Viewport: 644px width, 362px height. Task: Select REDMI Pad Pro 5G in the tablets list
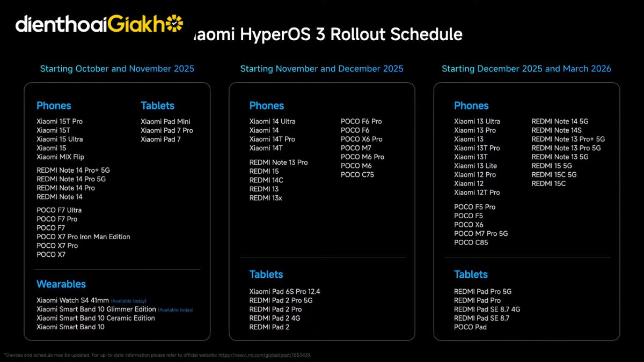point(482,292)
